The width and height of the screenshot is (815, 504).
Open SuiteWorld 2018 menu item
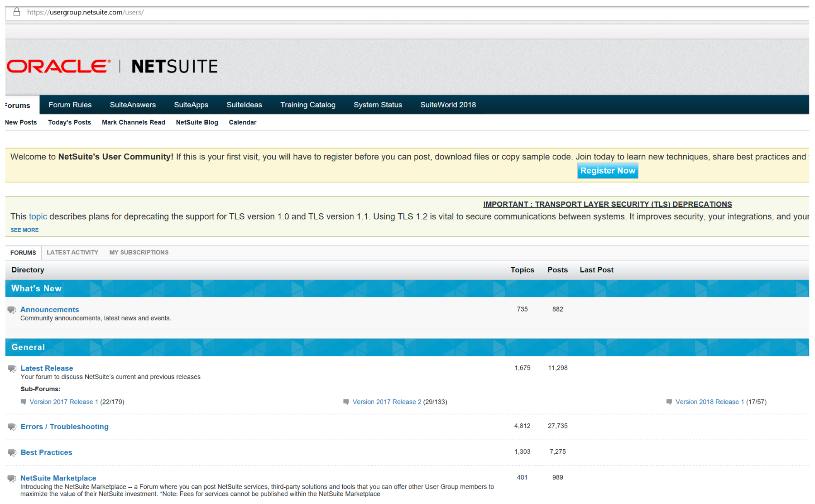(x=448, y=105)
